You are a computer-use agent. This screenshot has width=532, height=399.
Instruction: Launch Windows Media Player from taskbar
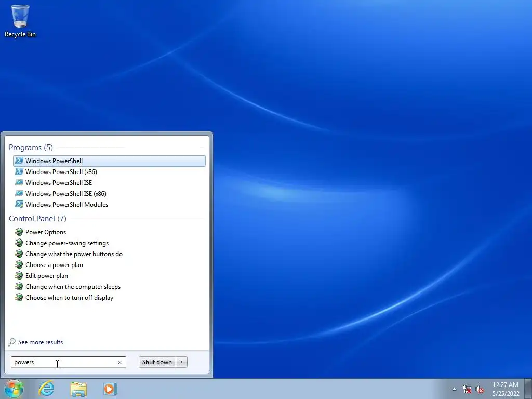pyautogui.click(x=110, y=389)
